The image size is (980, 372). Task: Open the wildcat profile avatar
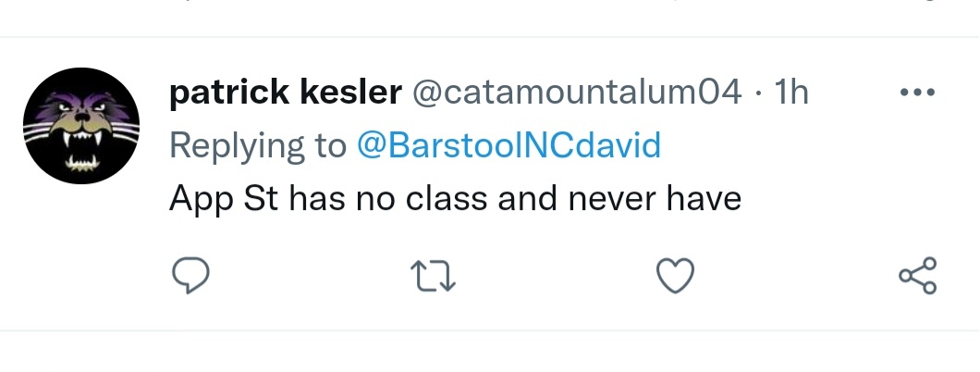pyautogui.click(x=81, y=125)
